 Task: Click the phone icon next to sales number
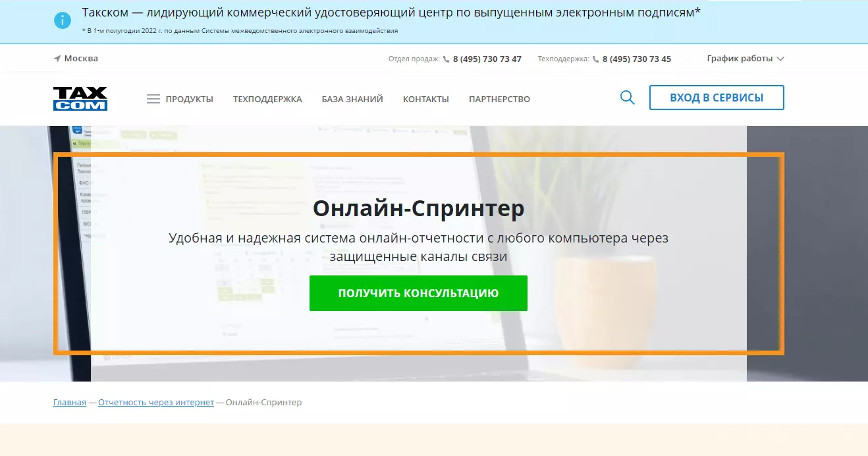447,59
